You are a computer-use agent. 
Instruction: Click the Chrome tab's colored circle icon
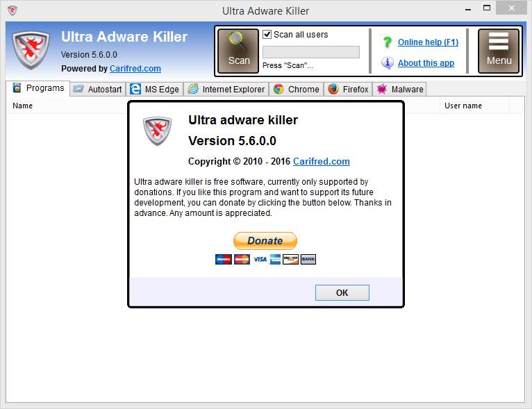[279, 89]
